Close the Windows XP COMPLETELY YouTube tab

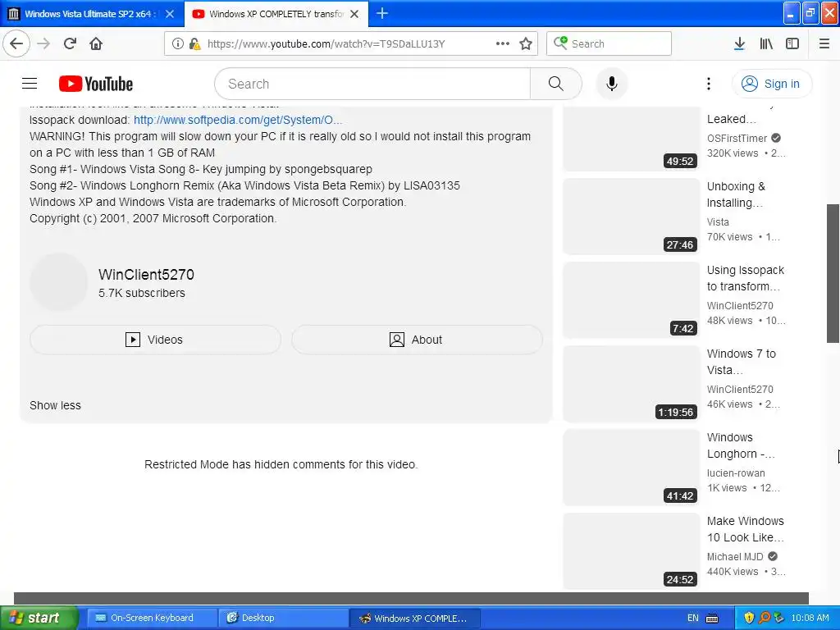coord(354,14)
